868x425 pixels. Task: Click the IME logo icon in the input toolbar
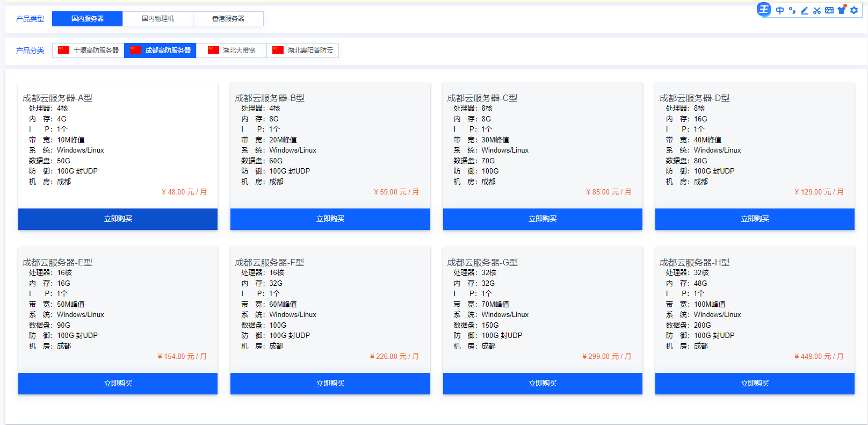click(x=764, y=10)
